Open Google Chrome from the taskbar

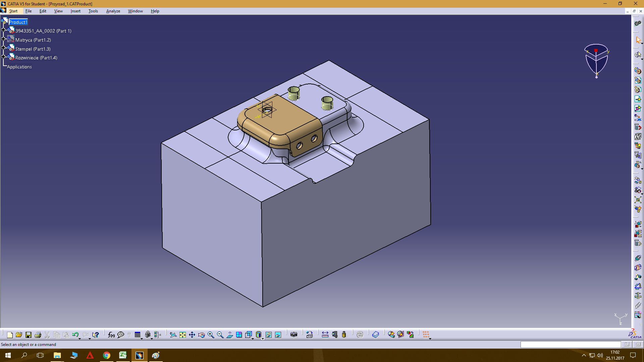point(106,355)
